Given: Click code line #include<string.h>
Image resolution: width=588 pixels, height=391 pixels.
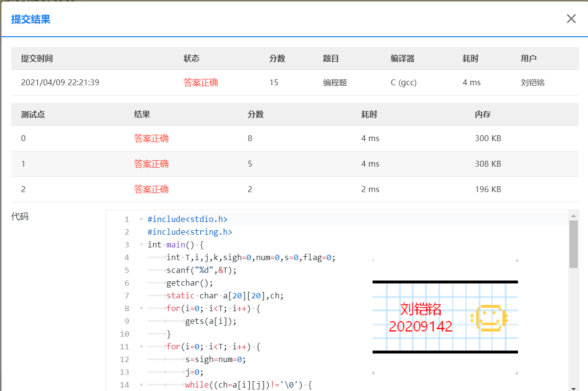Looking at the screenshot, I should point(190,232).
